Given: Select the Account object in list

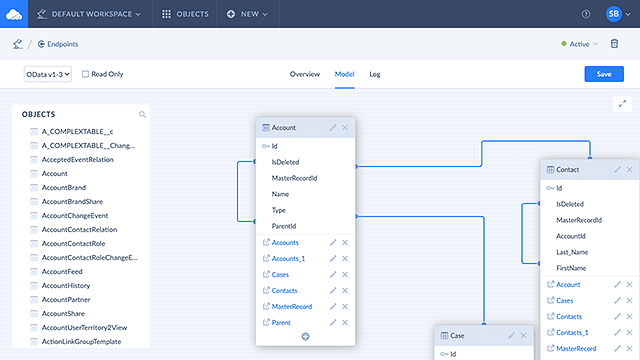Looking at the screenshot, I should click(54, 173).
